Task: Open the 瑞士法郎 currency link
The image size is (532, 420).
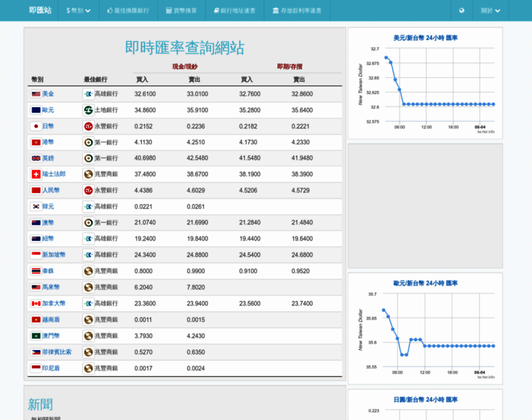Action: 54,174
